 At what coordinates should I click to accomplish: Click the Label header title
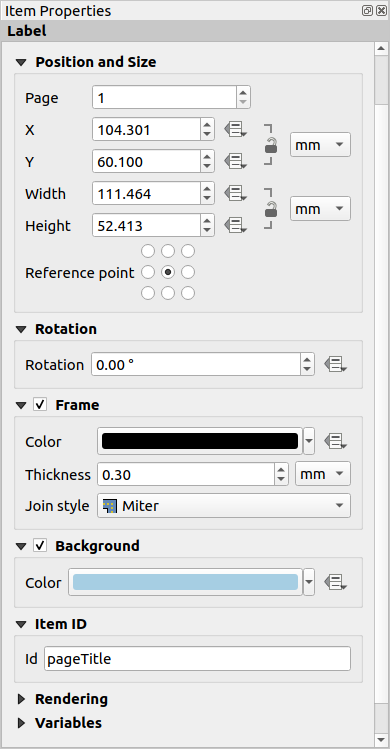[27, 31]
